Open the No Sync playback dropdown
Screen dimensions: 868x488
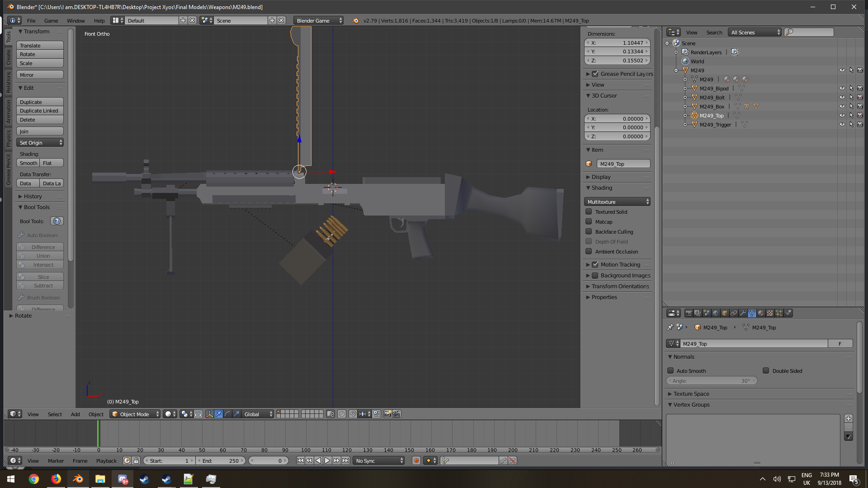click(379, 461)
